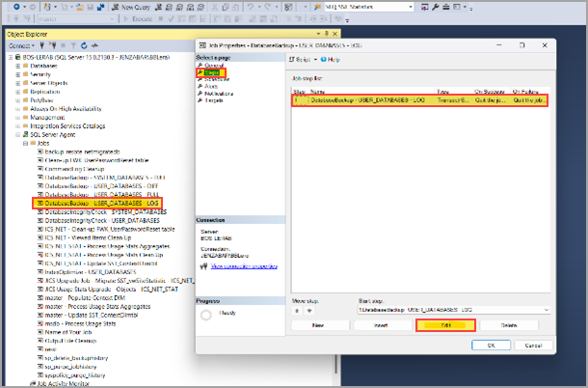Image resolution: width=588 pixels, height=388 pixels.
Task: Collapse the Jobs folder
Action: (x=25, y=144)
